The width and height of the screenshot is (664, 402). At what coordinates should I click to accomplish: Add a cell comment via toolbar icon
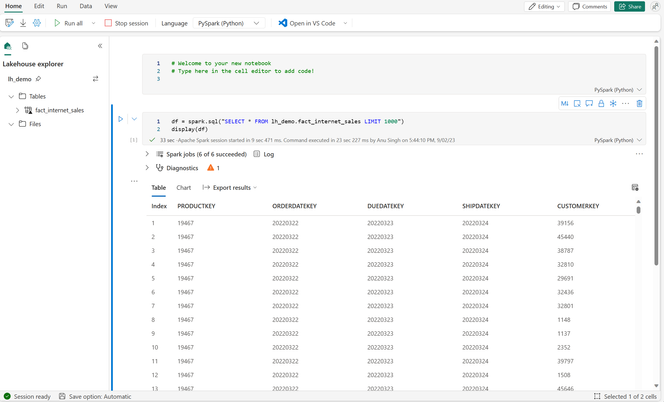coord(589,103)
